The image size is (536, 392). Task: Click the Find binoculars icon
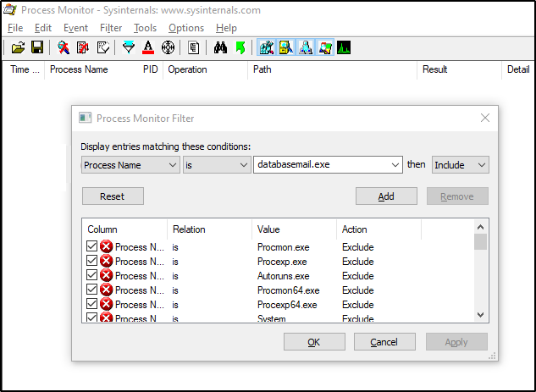tap(220, 47)
